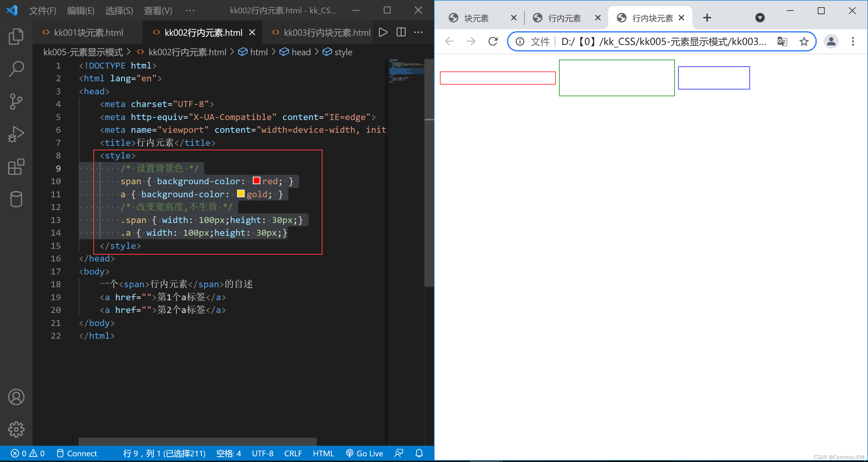
Task: Click the red-bordered input box in page
Action: pos(498,78)
